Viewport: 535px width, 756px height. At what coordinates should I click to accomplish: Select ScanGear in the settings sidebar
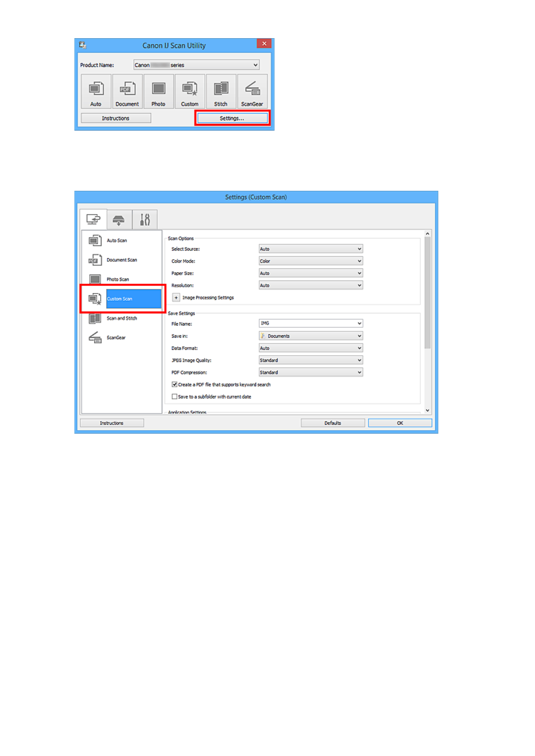(x=116, y=338)
